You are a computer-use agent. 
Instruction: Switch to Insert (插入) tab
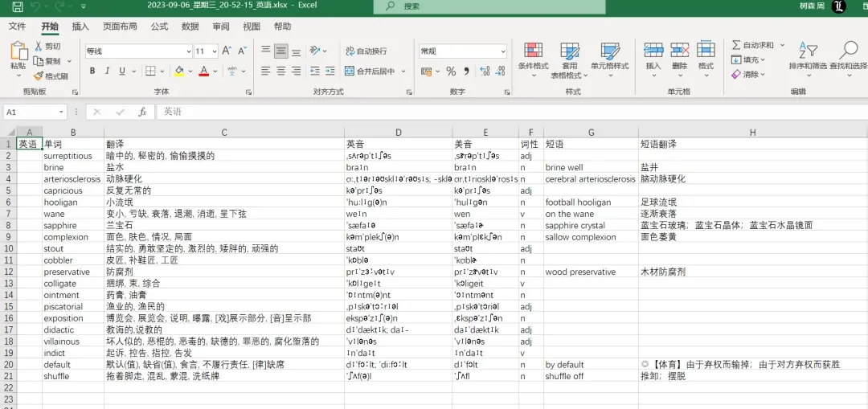pyautogui.click(x=81, y=26)
